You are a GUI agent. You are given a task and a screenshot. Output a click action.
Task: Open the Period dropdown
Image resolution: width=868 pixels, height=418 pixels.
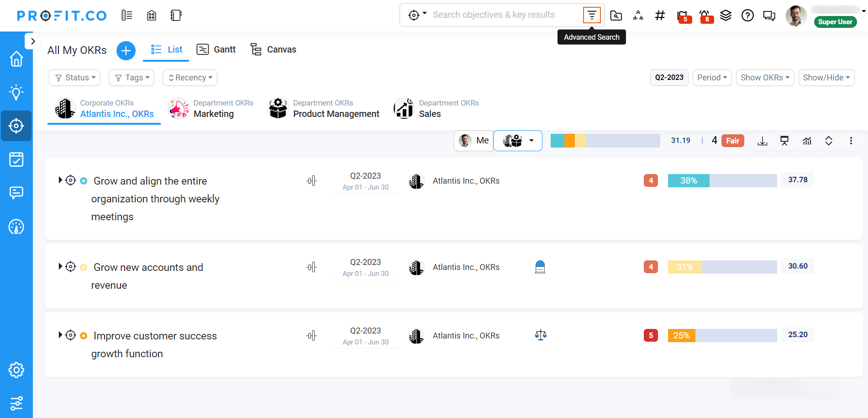[x=712, y=78]
